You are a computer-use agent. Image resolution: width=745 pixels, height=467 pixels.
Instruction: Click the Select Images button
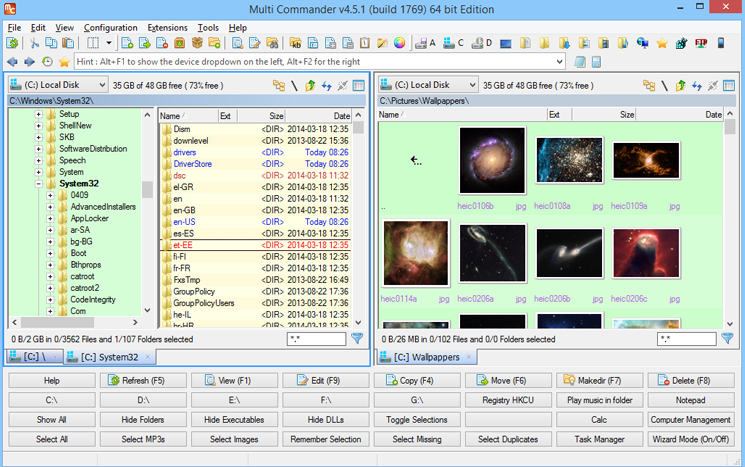(234, 439)
